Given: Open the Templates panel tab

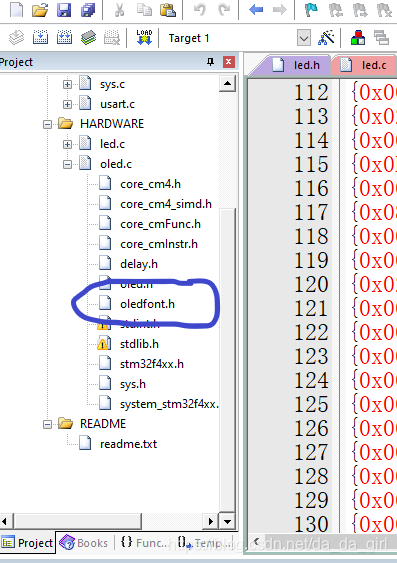Looking at the screenshot, I should tap(205, 543).
